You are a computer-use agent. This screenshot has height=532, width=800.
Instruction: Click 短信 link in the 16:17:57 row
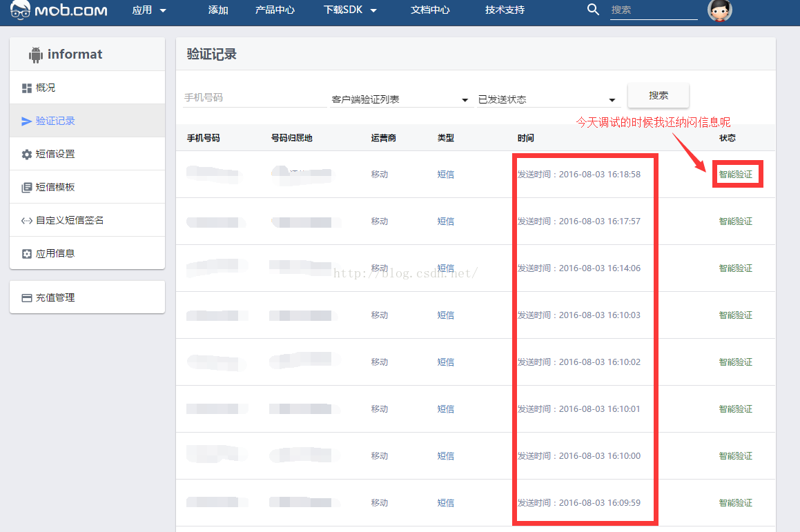(x=445, y=221)
